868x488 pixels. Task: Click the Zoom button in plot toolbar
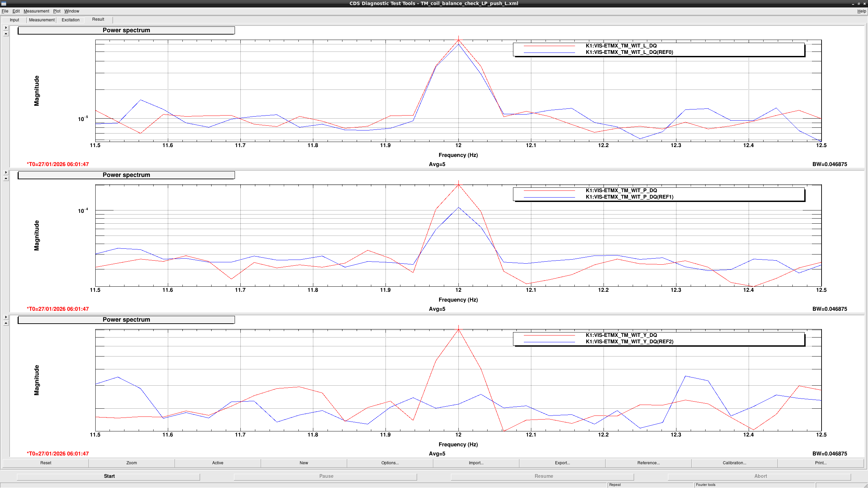[x=132, y=463]
